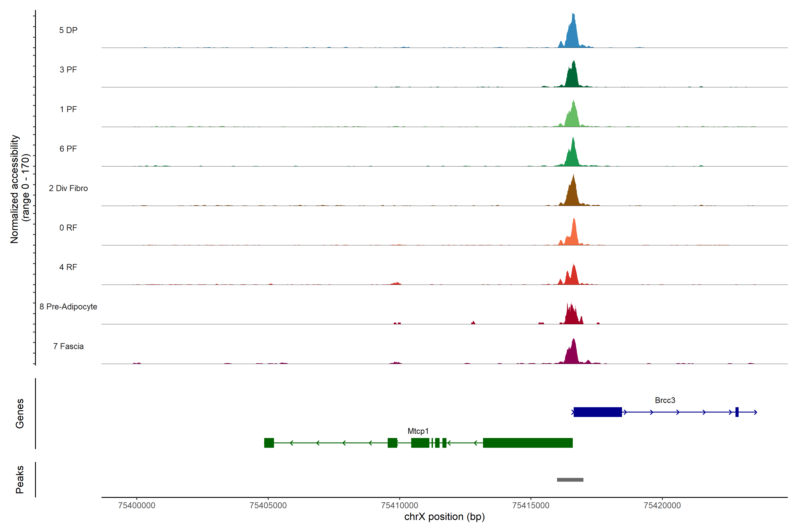Click the 6 PF track label
Screen dimensions: 798x532
pos(68,149)
